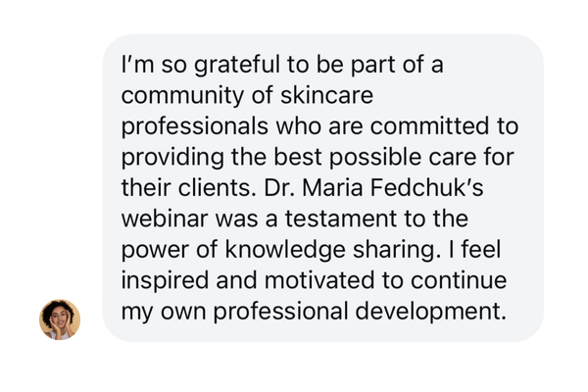588x392 pixels.
Task: Click the word "power" in the message
Action: 155,250
